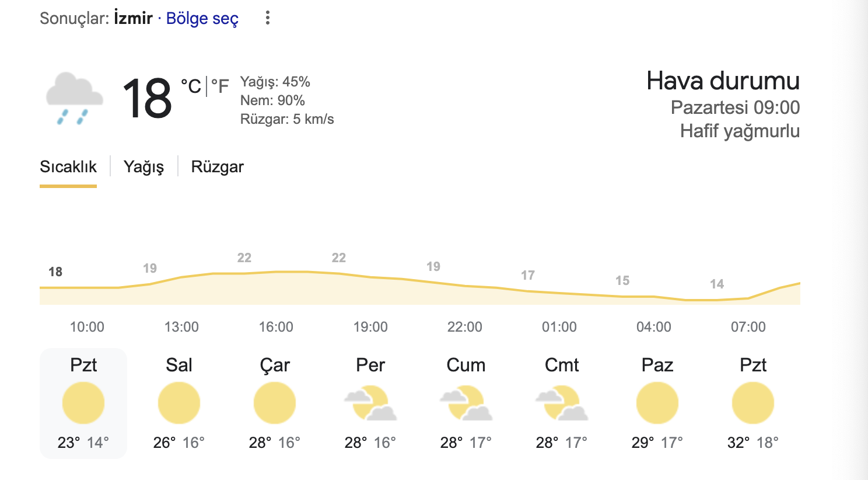This screenshot has height=480, width=868.
Task: Click the 16:00 point on temperature chart
Action: (276, 272)
